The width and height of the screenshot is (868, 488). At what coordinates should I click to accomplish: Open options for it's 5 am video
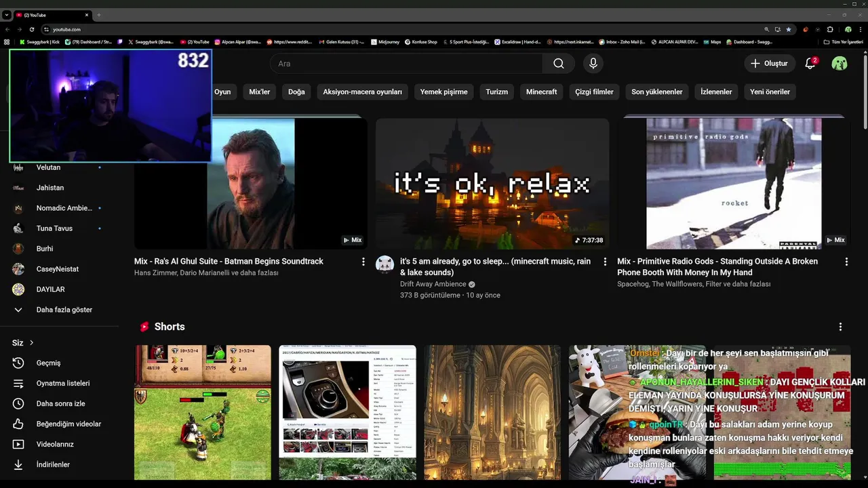click(605, 262)
